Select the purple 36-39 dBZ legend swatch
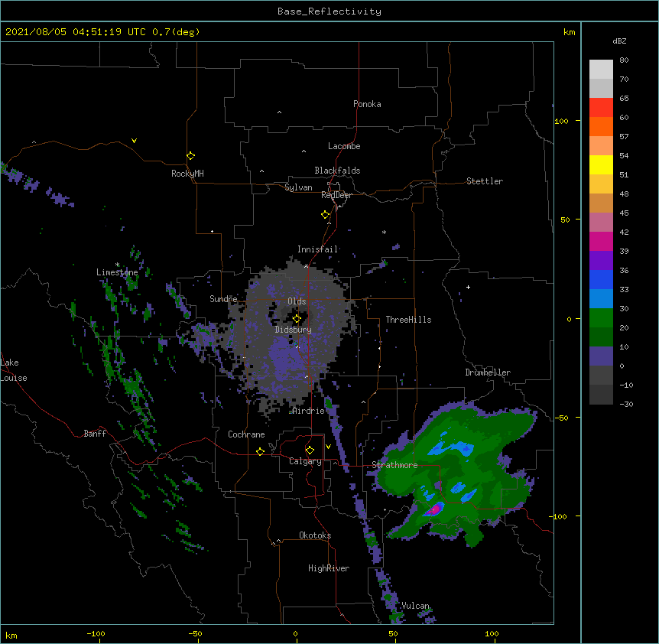Screen dimensions: 659x644 coord(601,261)
